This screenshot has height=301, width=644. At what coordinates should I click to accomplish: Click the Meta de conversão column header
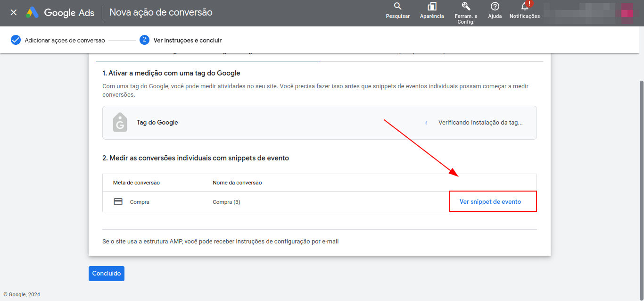tap(136, 183)
